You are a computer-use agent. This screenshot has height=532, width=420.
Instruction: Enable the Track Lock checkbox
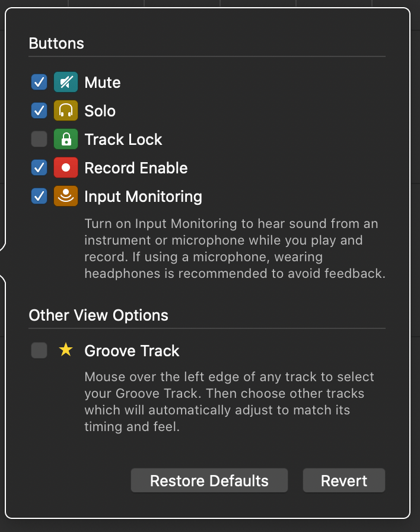tap(39, 140)
